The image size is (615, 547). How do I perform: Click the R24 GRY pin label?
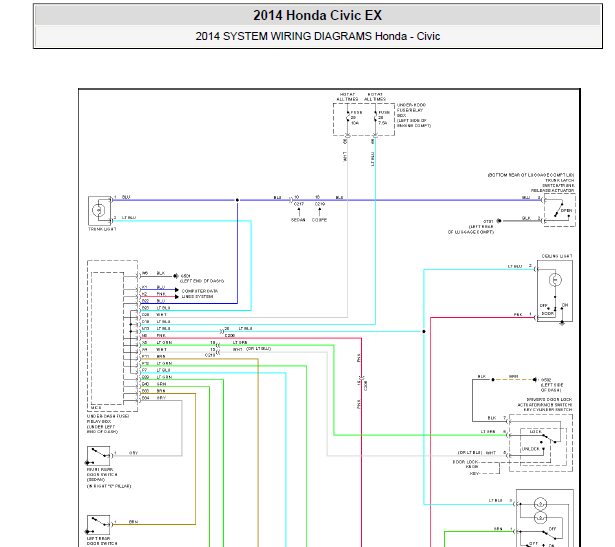pyautogui.click(x=154, y=398)
